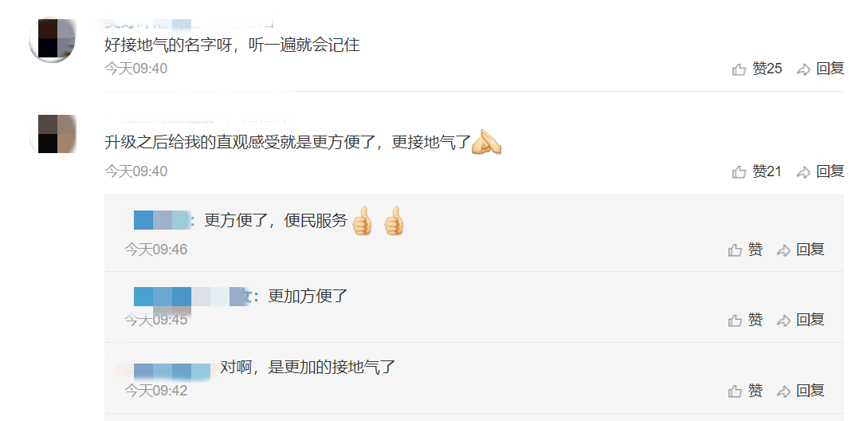Open second commenter's avatar

(x=52, y=133)
